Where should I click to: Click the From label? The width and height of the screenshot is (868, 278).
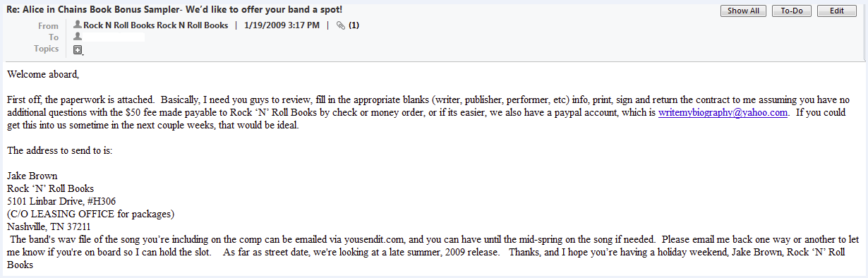(x=49, y=25)
